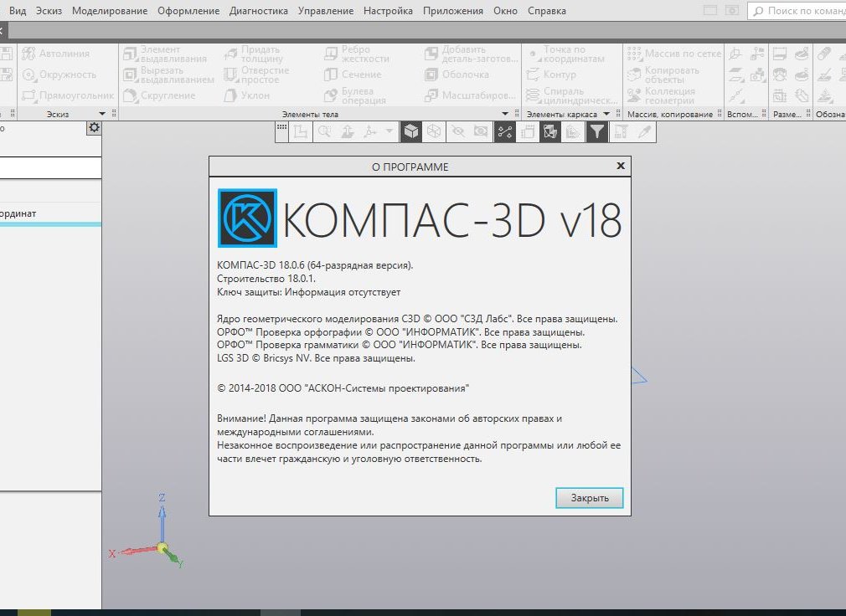Screen dimensions: 846x616
Task: Click the КОМПАС-3D logo in the dialog
Action: click(247, 218)
